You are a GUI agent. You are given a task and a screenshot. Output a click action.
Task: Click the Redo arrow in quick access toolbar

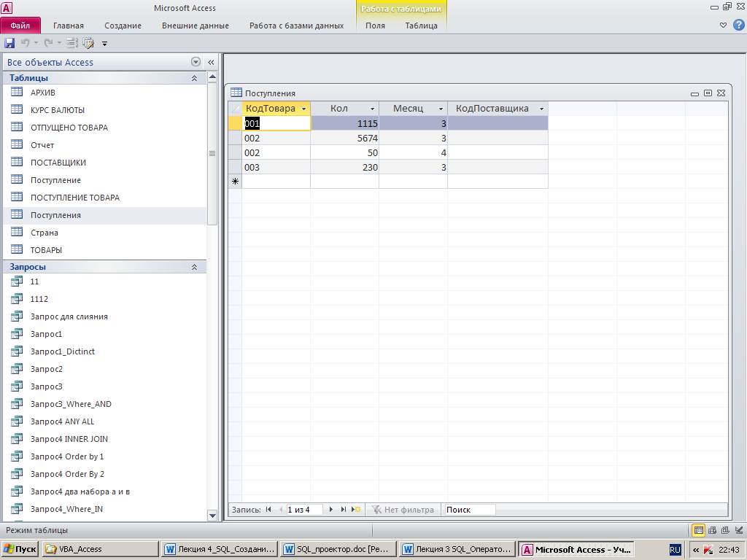click(49, 43)
